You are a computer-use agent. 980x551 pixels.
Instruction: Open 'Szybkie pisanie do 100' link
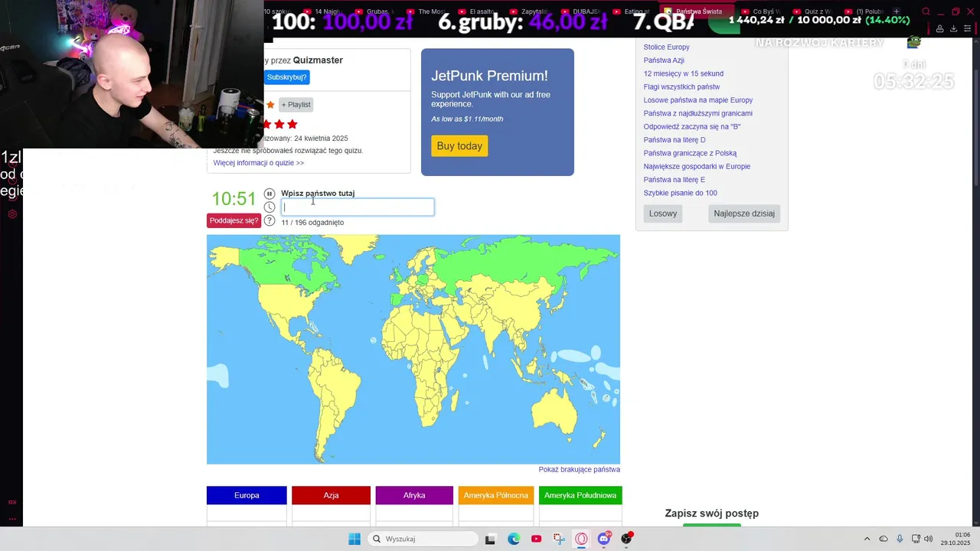[x=680, y=193]
